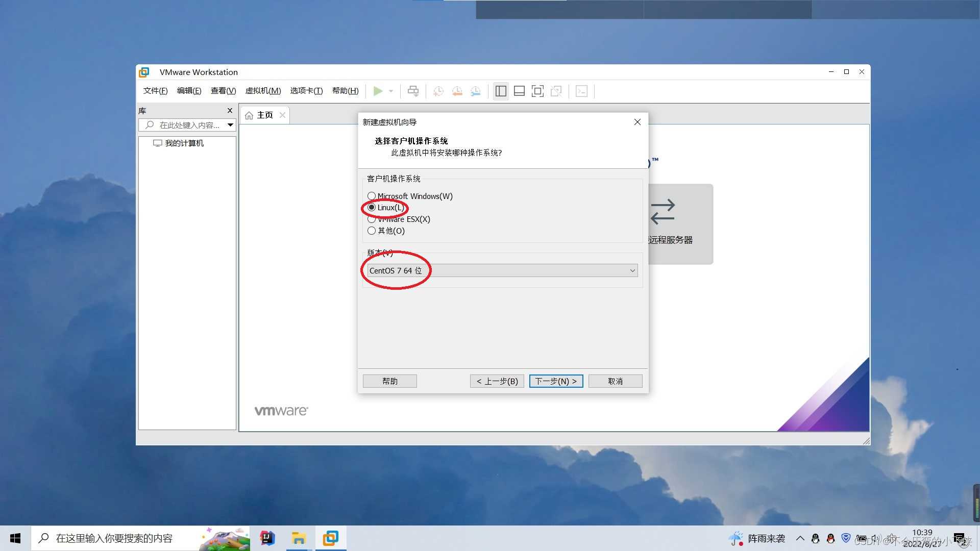Select 我的计算机 in library tree

tap(179, 143)
